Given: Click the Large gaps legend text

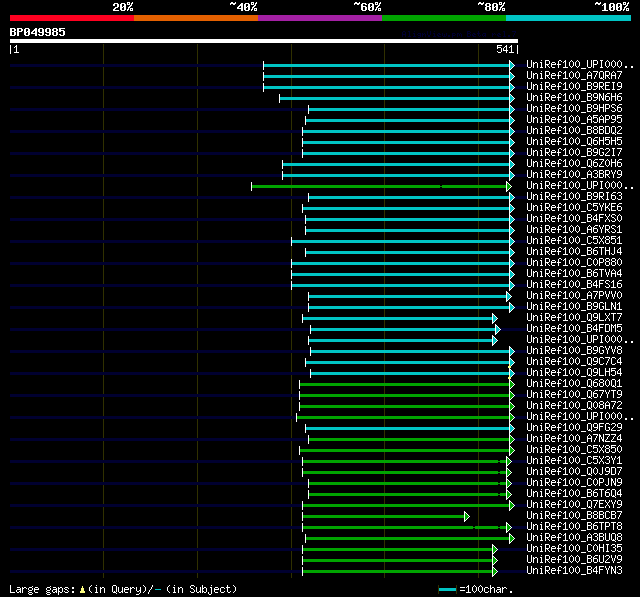Looking at the screenshot, I should pyautogui.click(x=123, y=589).
